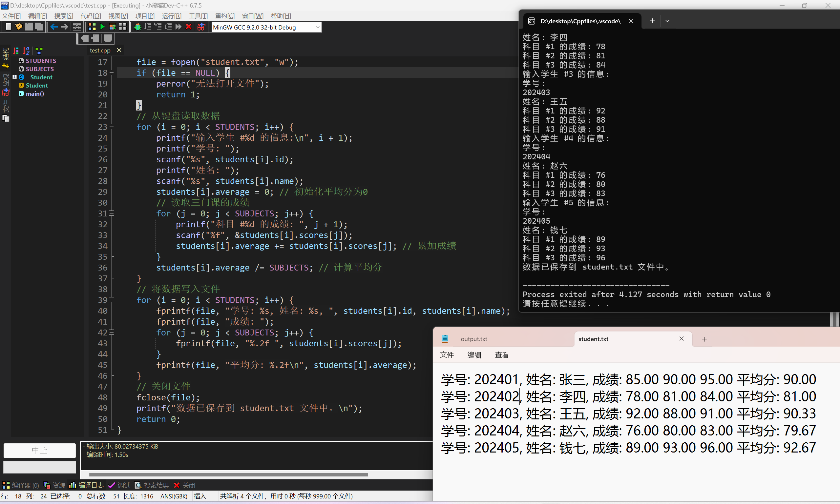
Task: Close the terminal tab D:\desktop\Cppfiles
Action: [x=631, y=21]
